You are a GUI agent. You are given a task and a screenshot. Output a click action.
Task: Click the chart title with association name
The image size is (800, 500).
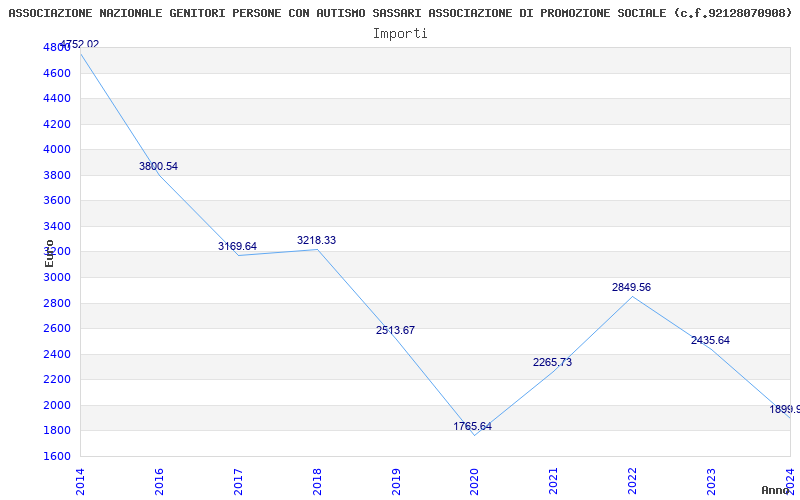(x=400, y=13)
